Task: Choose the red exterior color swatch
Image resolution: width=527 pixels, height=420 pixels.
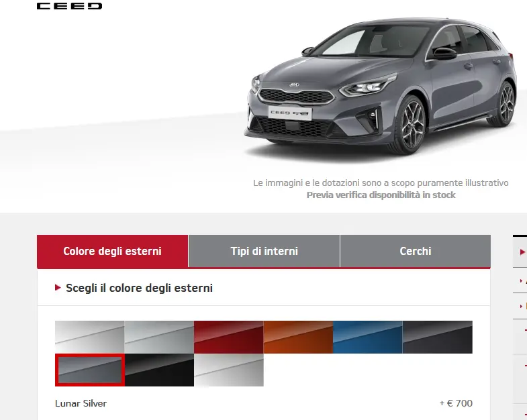Action: (229, 337)
